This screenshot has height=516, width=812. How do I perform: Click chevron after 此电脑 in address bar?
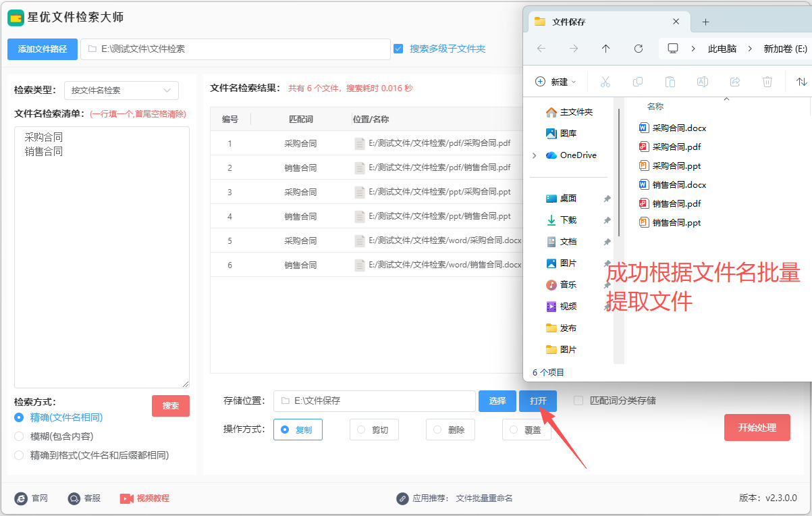pyautogui.click(x=750, y=49)
